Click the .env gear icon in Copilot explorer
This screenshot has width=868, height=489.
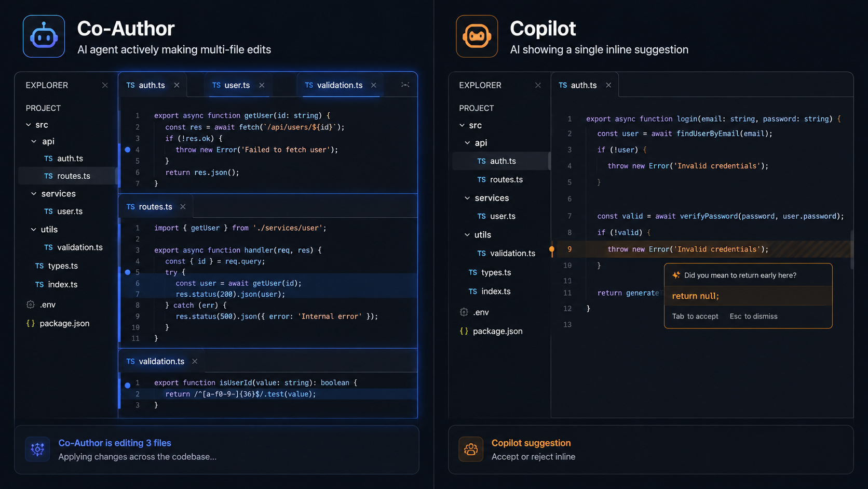[464, 312]
